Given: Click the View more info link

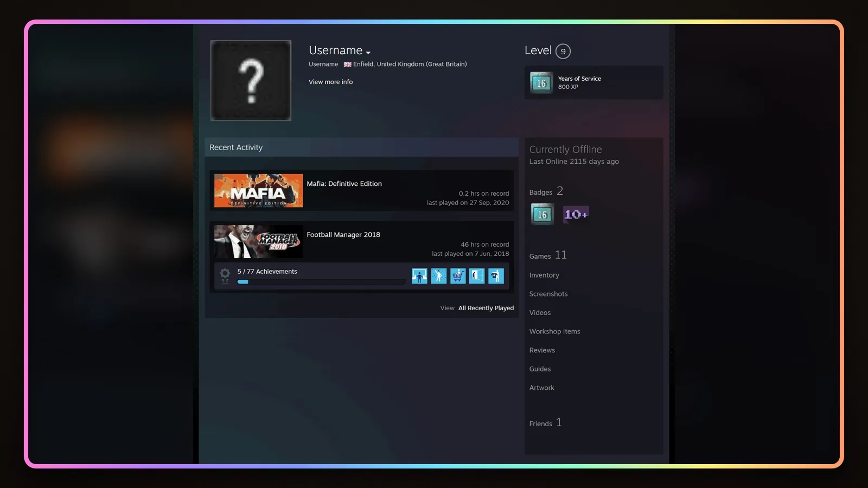Looking at the screenshot, I should coord(330,82).
